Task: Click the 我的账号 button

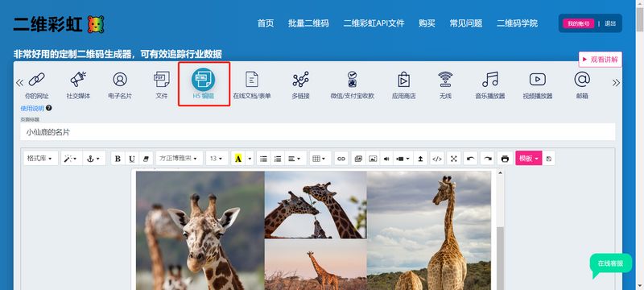Action: (578, 23)
